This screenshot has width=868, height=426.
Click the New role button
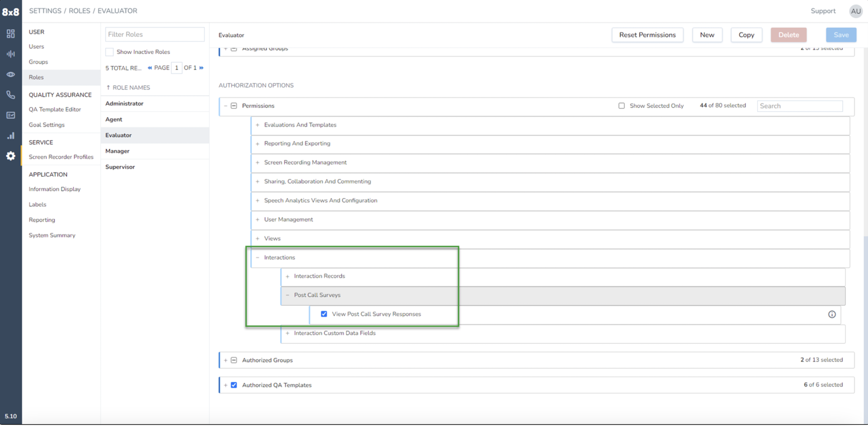point(707,35)
